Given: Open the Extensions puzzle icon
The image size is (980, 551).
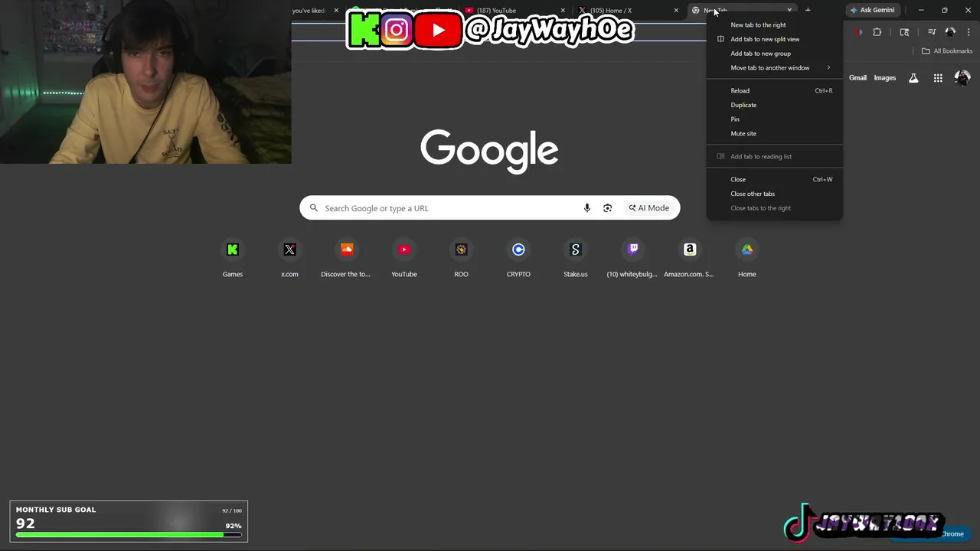Looking at the screenshot, I should point(877,32).
